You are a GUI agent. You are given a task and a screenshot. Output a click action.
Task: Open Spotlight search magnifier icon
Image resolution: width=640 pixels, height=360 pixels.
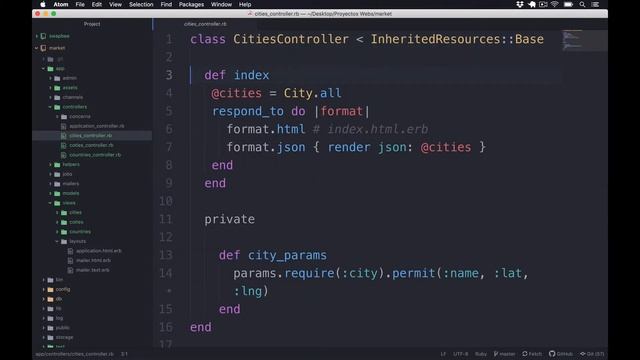[582, 4]
